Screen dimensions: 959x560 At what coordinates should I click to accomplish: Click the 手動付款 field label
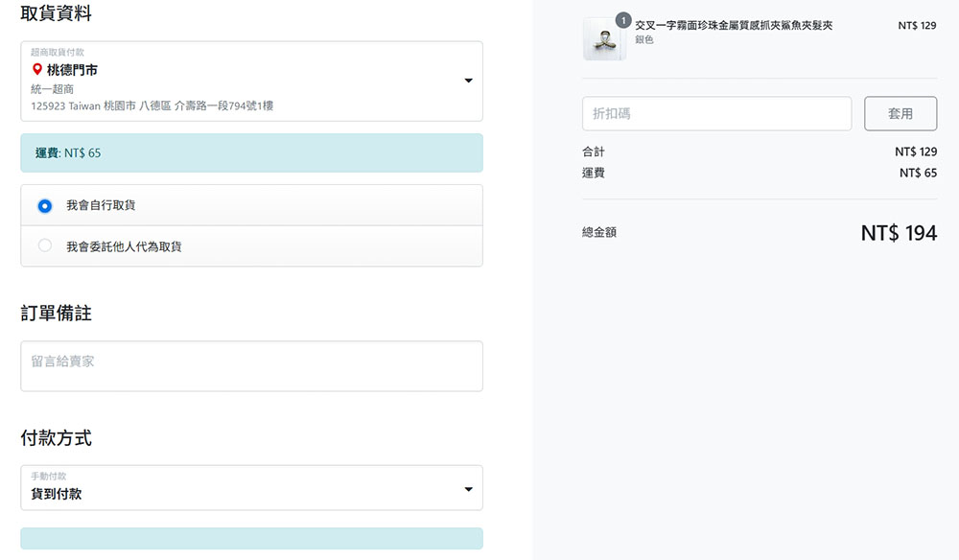coord(48,477)
